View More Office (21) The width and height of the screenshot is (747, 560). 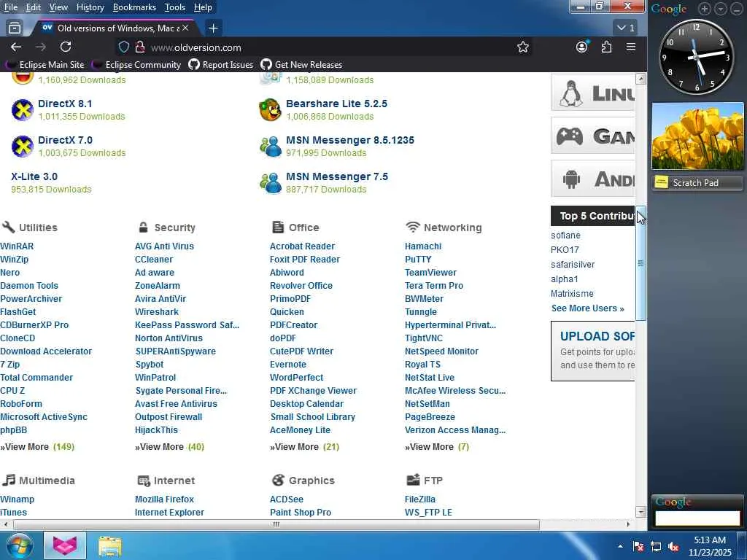pyautogui.click(x=304, y=447)
